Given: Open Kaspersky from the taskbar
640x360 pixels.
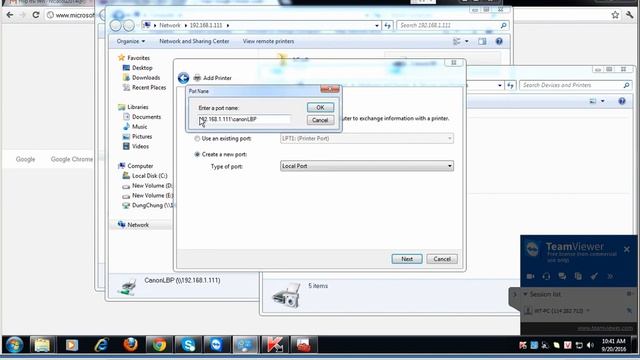Looking at the screenshot, I should [275, 345].
